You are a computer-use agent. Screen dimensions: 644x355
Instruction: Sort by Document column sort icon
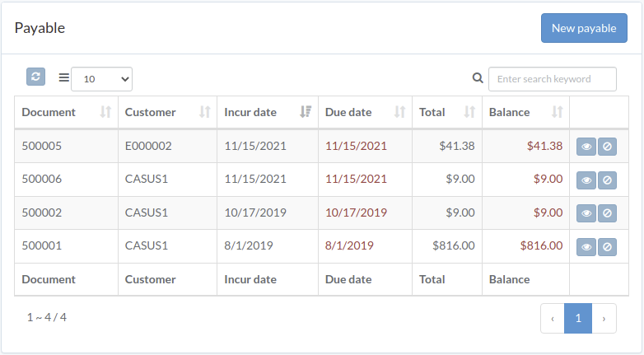[x=105, y=112]
